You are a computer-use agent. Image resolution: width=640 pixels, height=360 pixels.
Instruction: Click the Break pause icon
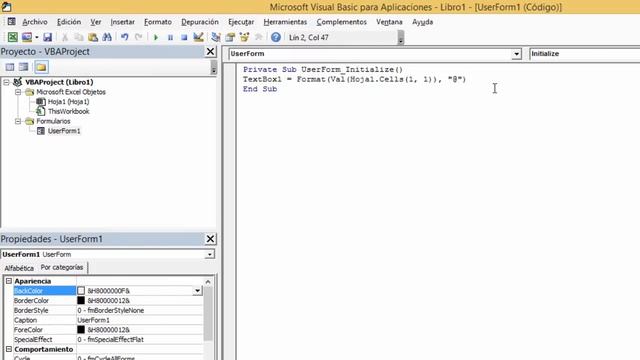pyautogui.click(x=170, y=37)
